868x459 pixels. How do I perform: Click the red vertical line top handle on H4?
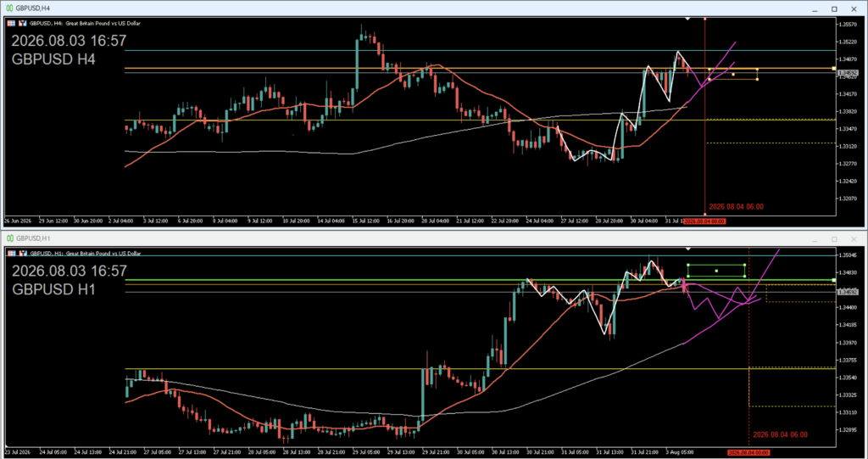[704, 19]
